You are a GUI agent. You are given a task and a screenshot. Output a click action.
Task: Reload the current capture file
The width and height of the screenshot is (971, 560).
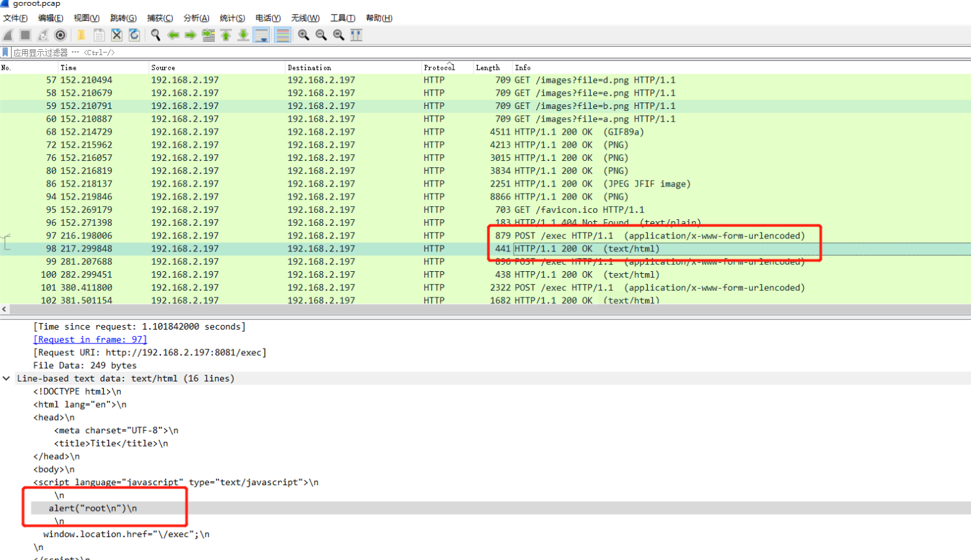click(134, 35)
